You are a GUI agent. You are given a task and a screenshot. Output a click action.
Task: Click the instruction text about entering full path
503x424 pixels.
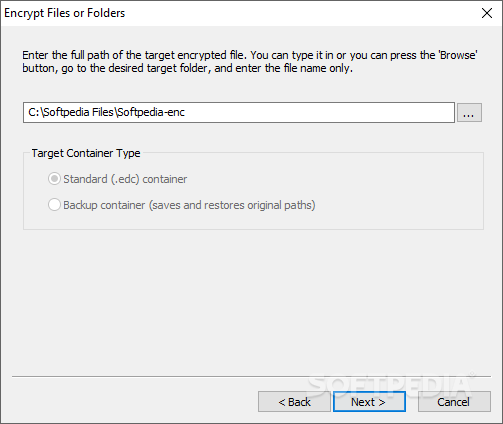(250, 62)
